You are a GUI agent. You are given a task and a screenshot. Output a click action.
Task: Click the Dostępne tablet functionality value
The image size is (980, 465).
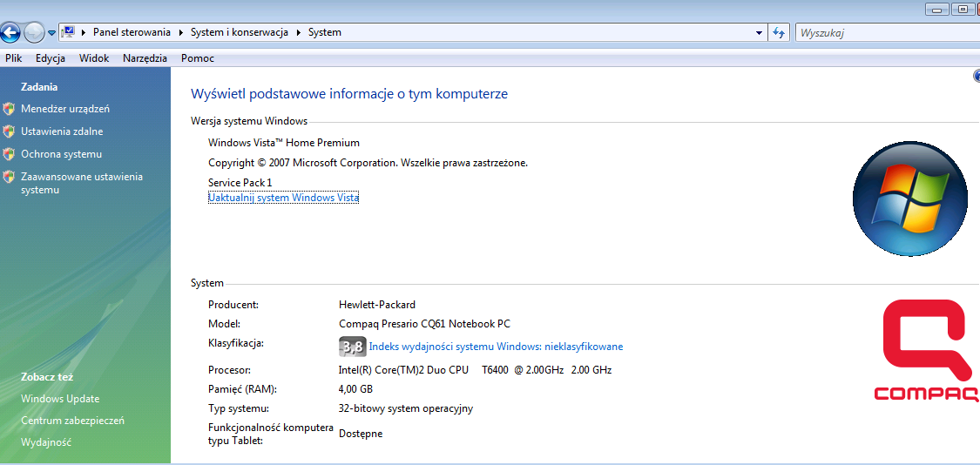pyautogui.click(x=361, y=433)
